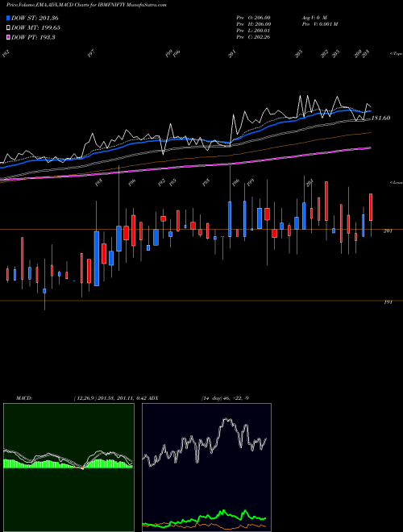Click the '201' price level axis label
403x532 pixels.
tap(388, 231)
